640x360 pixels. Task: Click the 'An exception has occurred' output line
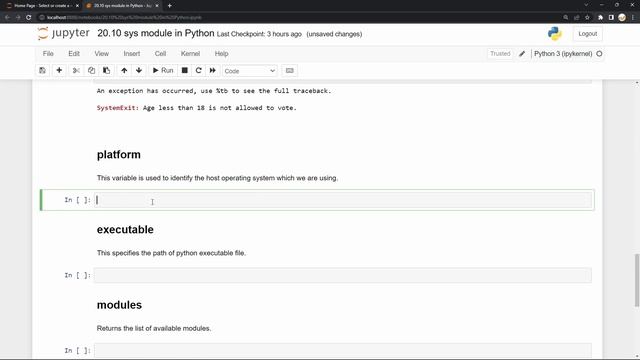(214, 91)
